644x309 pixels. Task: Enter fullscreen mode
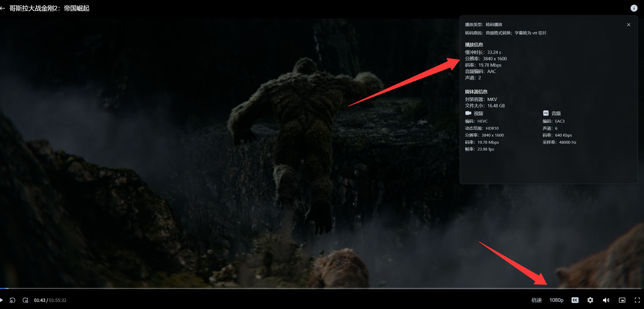pos(637,300)
